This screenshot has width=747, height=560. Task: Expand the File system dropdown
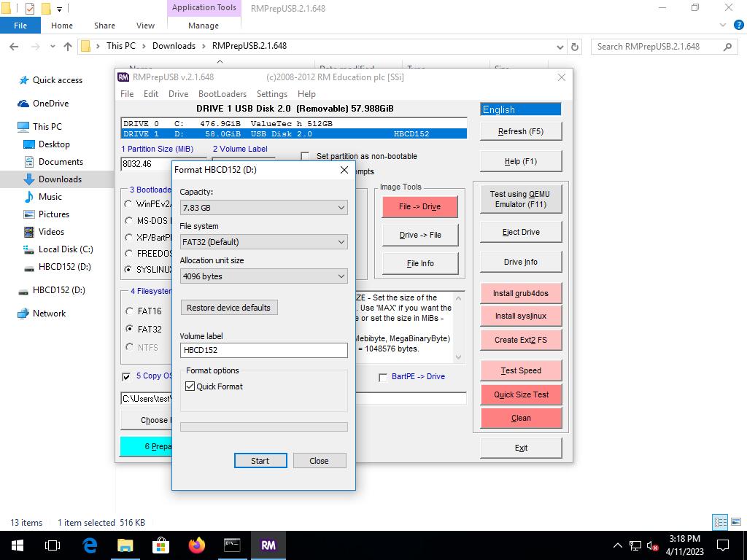tap(263, 242)
